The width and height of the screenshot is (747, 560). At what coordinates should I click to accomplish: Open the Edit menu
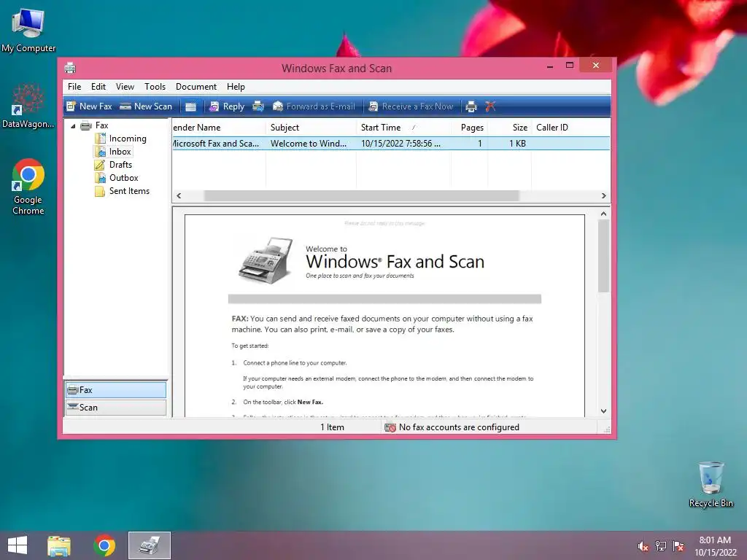tap(98, 87)
